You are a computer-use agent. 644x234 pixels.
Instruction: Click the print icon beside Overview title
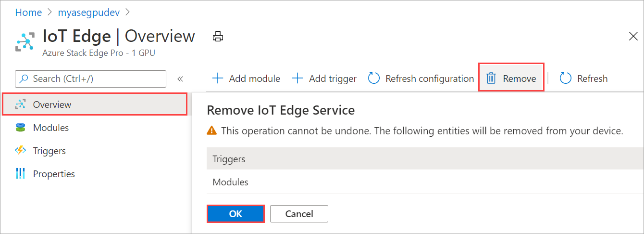click(x=218, y=37)
